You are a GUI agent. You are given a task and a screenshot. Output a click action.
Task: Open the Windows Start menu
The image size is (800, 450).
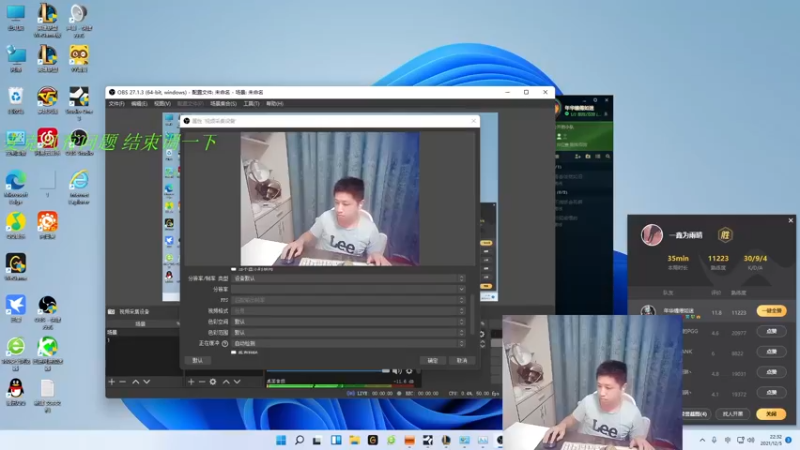[x=281, y=440]
